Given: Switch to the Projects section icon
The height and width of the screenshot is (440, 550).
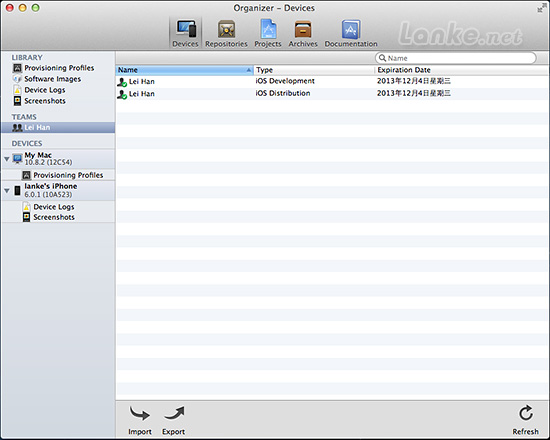Looking at the screenshot, I should point(268,29).
